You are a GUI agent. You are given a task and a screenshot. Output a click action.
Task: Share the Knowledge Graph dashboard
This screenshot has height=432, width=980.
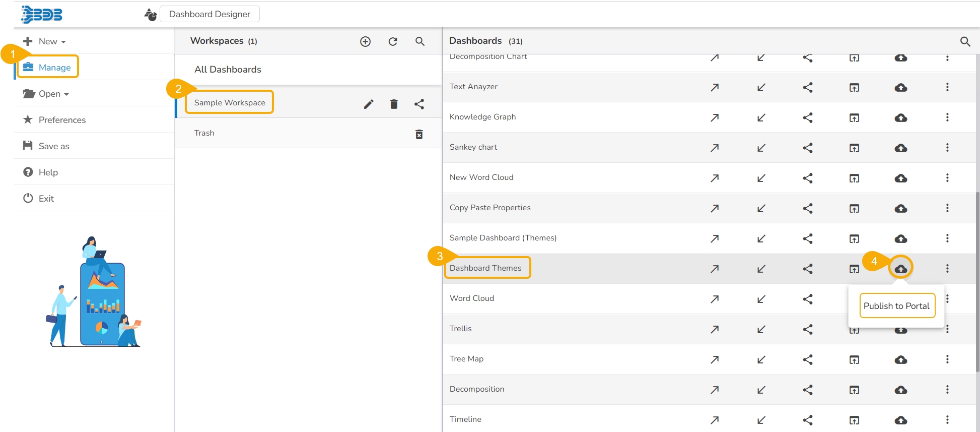tap(808, 117)
